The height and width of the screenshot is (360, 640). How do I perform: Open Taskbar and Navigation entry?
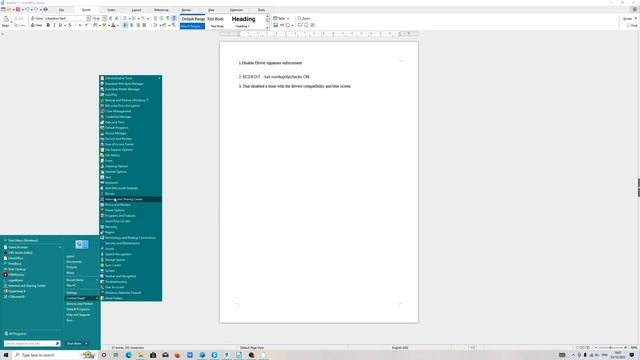tap(131, 276)
